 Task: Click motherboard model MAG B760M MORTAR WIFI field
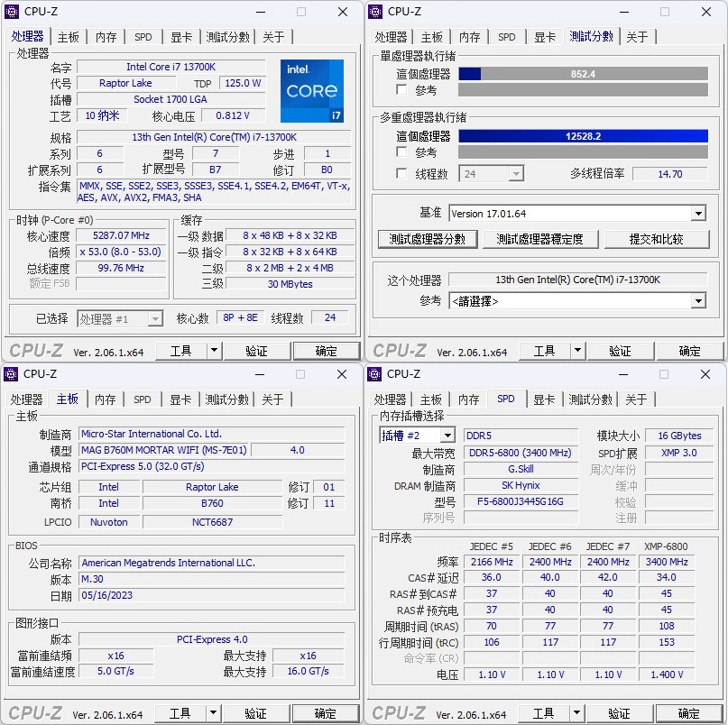164,450
